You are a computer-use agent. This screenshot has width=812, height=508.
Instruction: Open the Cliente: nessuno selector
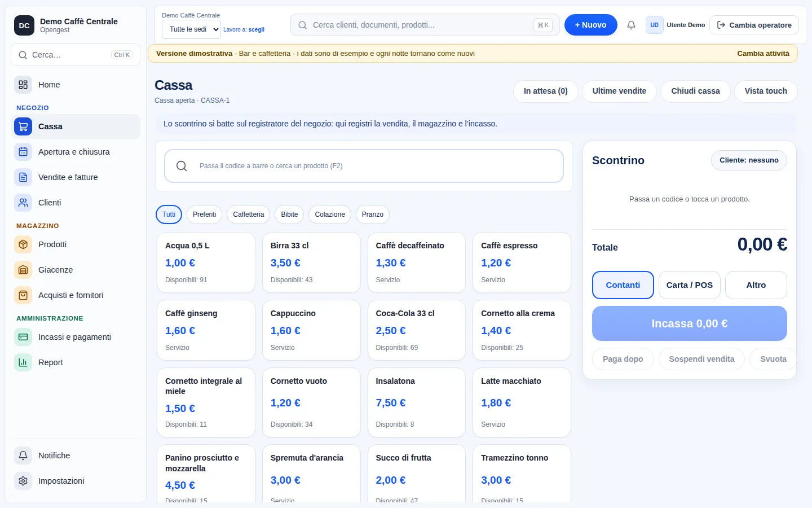[x=749, y=160]
